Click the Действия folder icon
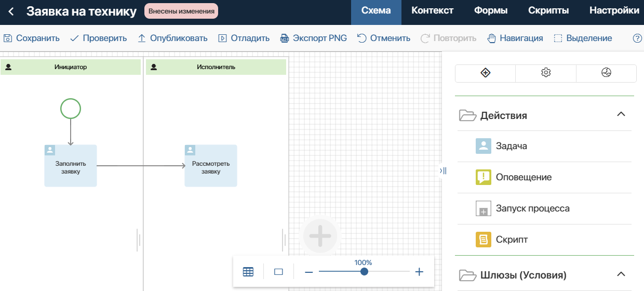 click(467, 115)
